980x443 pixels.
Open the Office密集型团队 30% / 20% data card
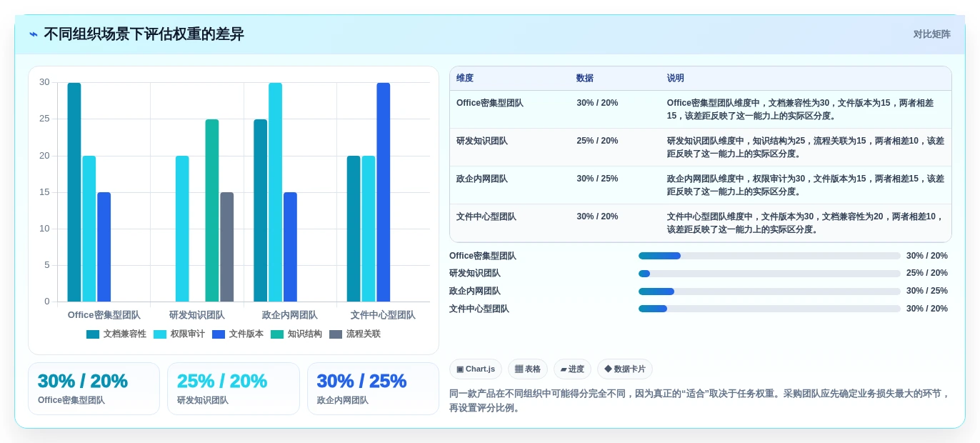[94, 389]
